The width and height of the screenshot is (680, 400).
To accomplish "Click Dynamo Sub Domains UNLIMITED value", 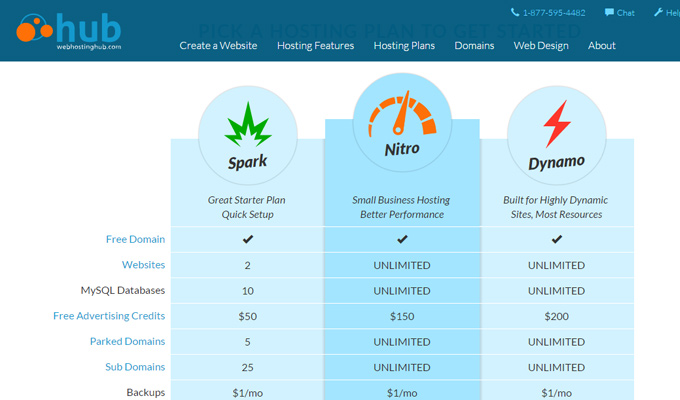I will (x=556, y=368).
